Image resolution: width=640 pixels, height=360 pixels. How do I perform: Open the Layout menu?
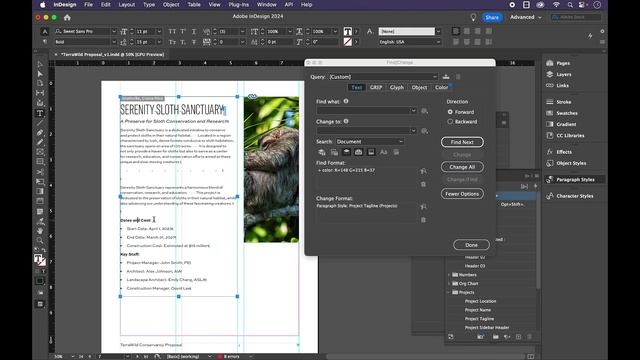pos(127,4)
